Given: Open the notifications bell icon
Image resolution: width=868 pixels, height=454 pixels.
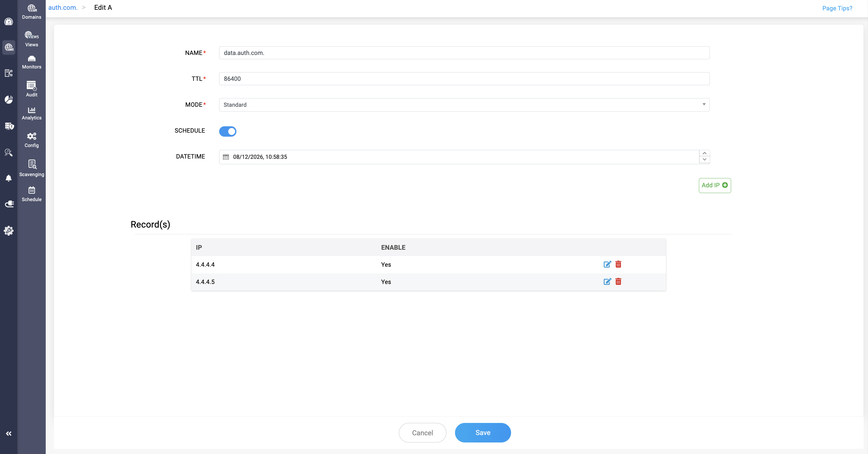Looking at the screenshot, I should coord(9,178).
